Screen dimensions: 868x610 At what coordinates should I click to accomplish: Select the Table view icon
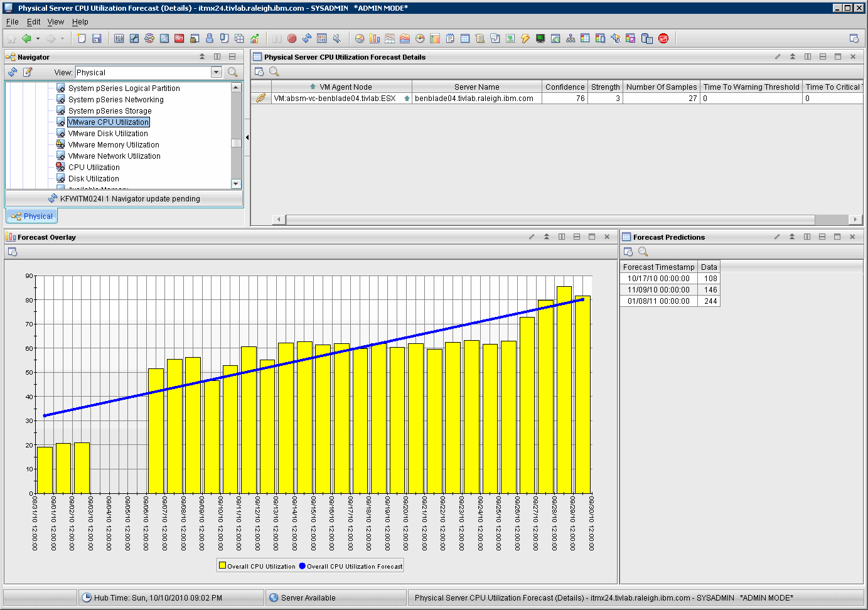[465, 38]
